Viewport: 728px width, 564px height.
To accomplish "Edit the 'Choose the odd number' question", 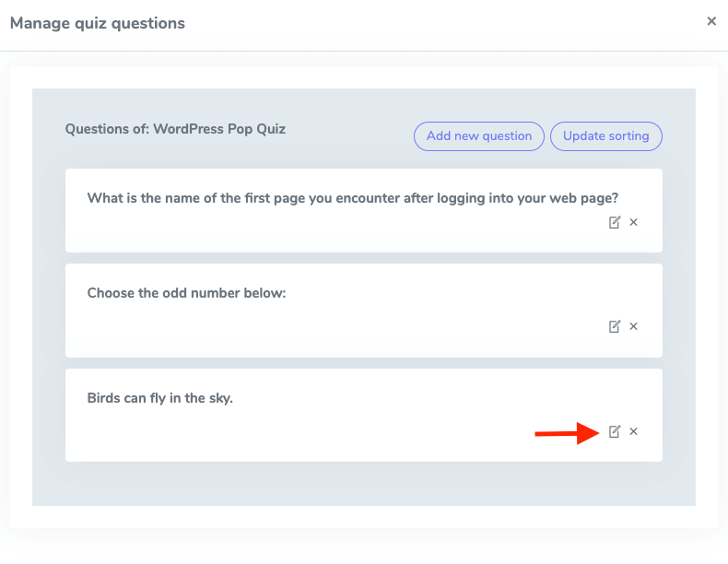I will click(x=615, y=326).
